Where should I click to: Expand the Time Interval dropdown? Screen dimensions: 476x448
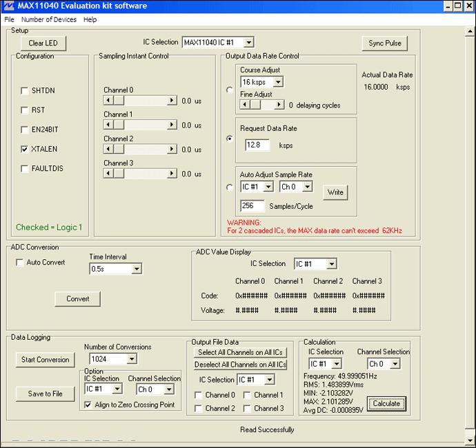coord(136,269)
